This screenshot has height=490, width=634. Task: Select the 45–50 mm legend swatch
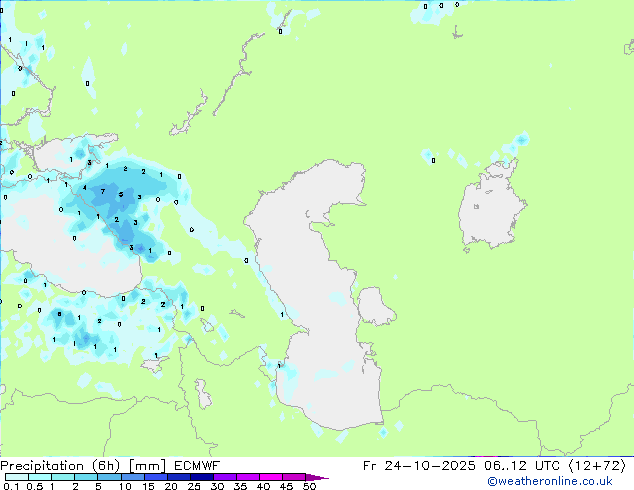coord(294,477)
